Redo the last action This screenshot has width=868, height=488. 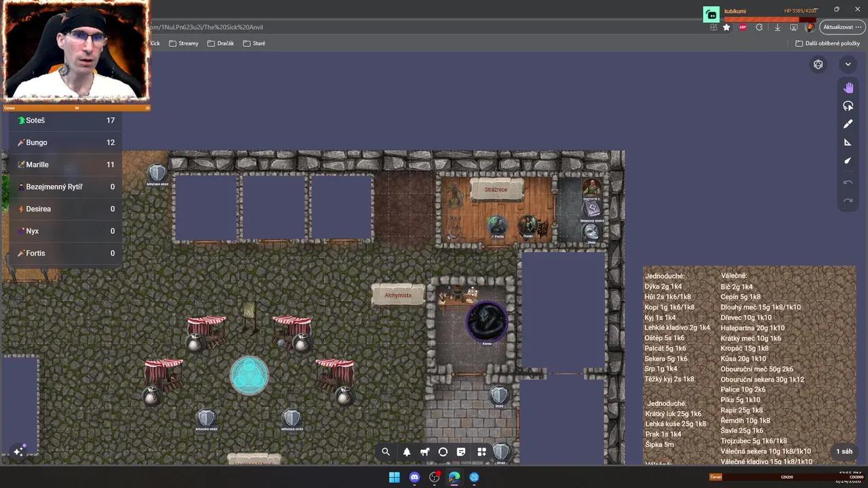click(848, 201)
